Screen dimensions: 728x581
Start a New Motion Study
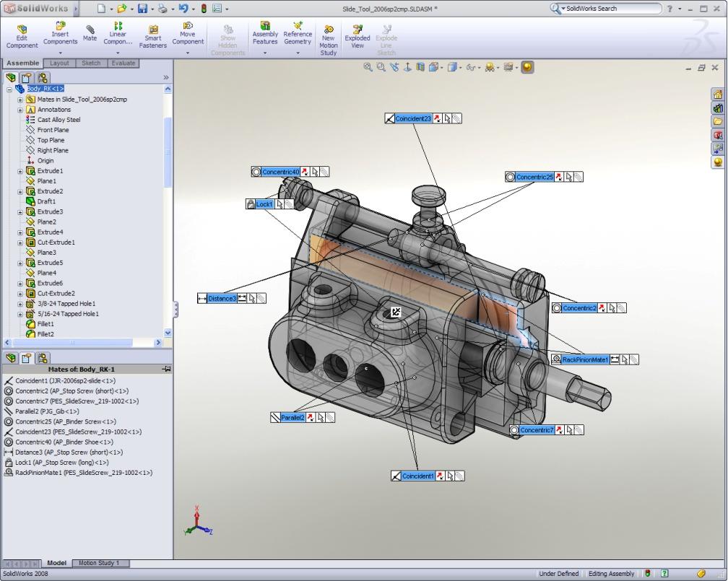[328, 40]
